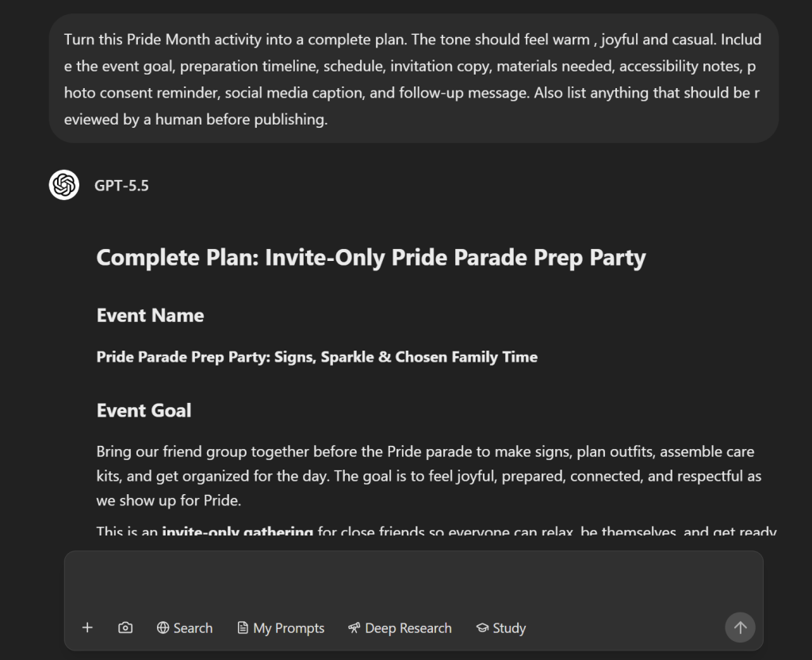Click the bold invite-only gathering text

[237, 531]
